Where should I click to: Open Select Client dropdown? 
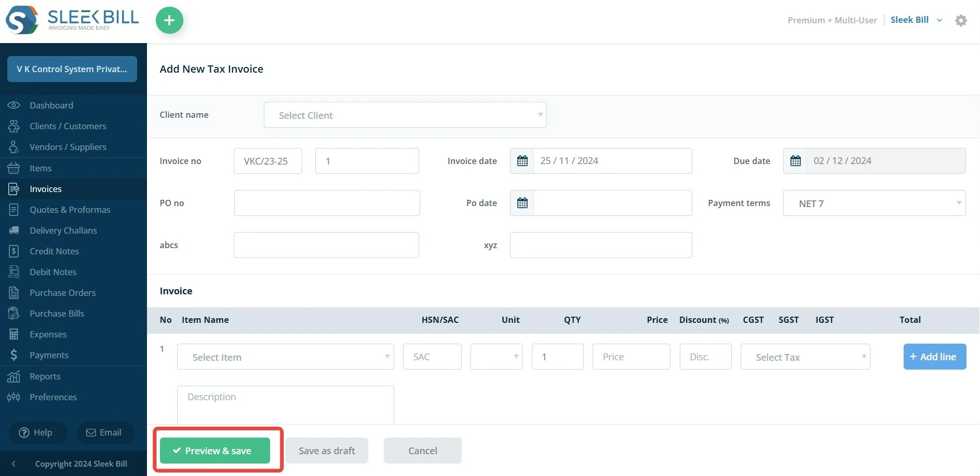(x=405, y=115)
